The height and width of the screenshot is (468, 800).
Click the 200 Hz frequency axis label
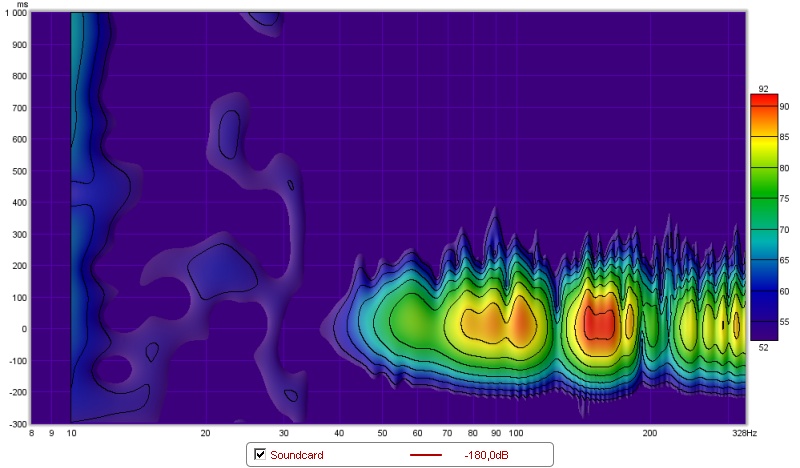[x=650, y=433]
